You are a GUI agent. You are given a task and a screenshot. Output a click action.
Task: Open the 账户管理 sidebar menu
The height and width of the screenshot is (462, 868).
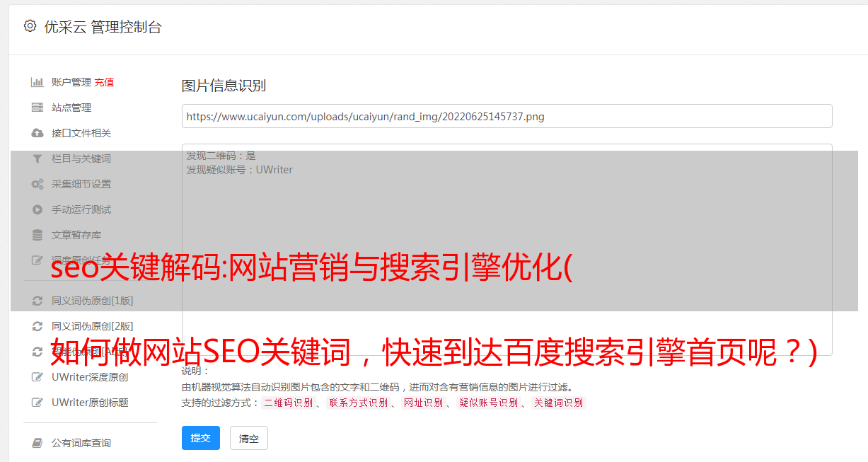pyautogui.click(x=71, y=82)
